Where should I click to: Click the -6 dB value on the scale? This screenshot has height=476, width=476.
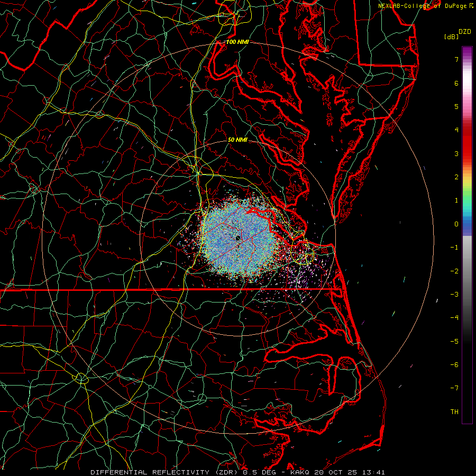(x=454, y=365)
